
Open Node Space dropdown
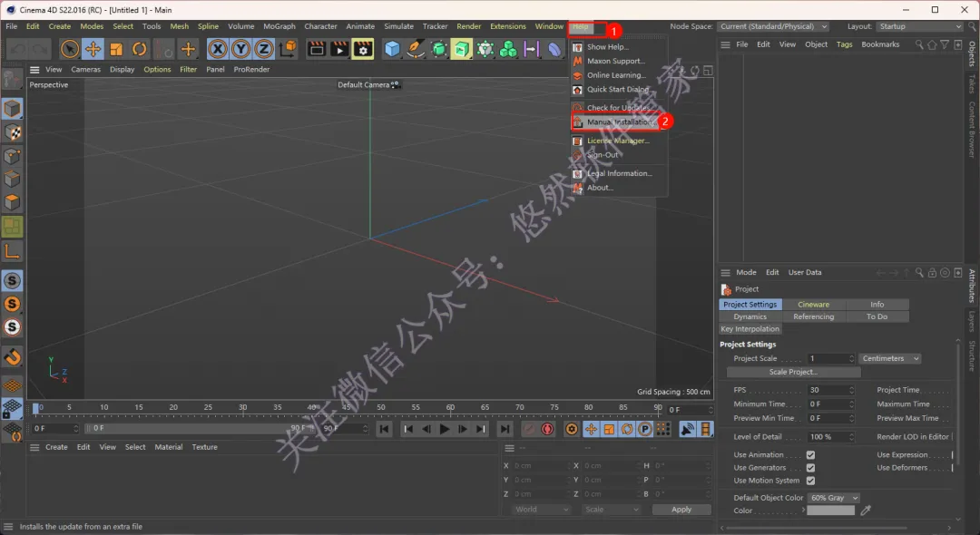pos(774,26)
